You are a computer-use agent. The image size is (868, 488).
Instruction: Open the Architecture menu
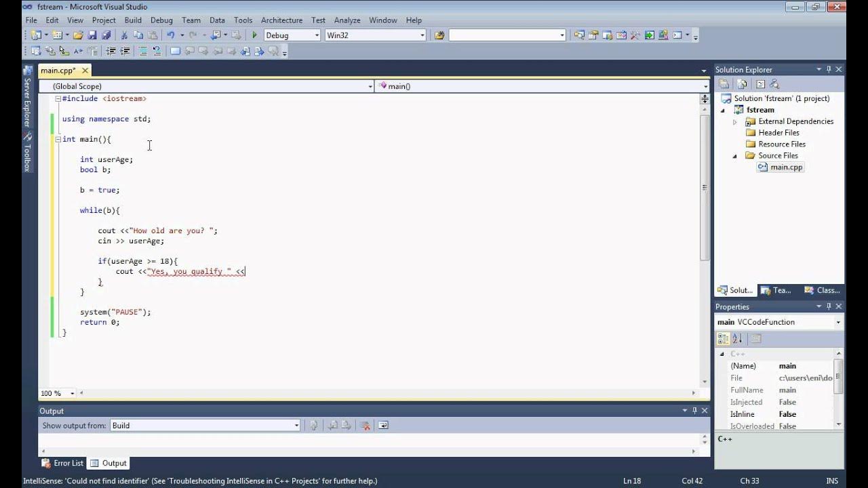[281, 20]
